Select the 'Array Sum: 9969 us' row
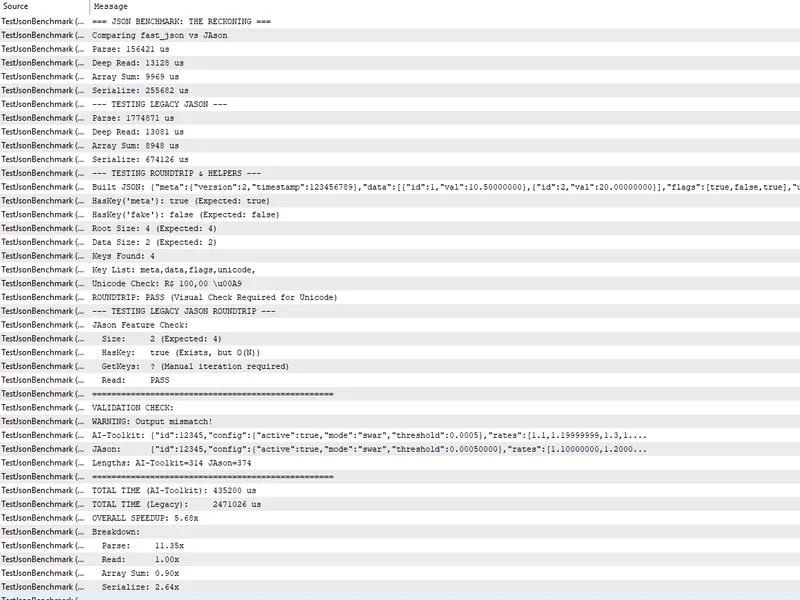This screenshot has height=600, width=800. [x=400, y=77]
